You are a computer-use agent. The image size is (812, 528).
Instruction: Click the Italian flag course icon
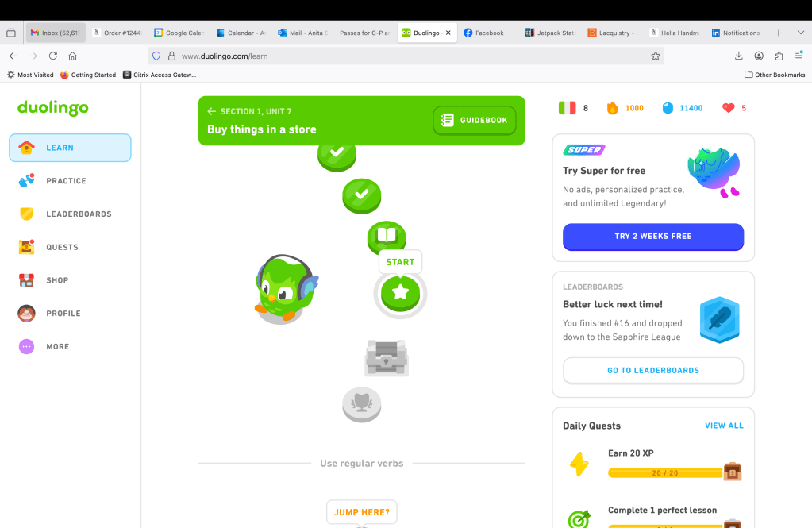point(567,108)
